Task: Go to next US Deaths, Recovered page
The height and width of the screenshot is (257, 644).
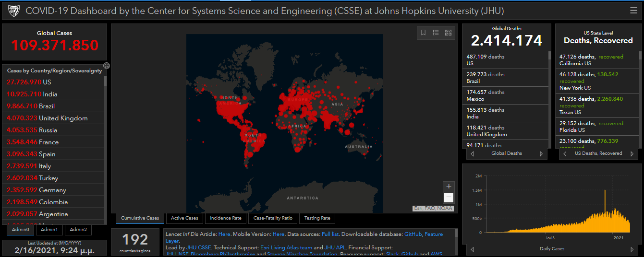Action: 633,154
